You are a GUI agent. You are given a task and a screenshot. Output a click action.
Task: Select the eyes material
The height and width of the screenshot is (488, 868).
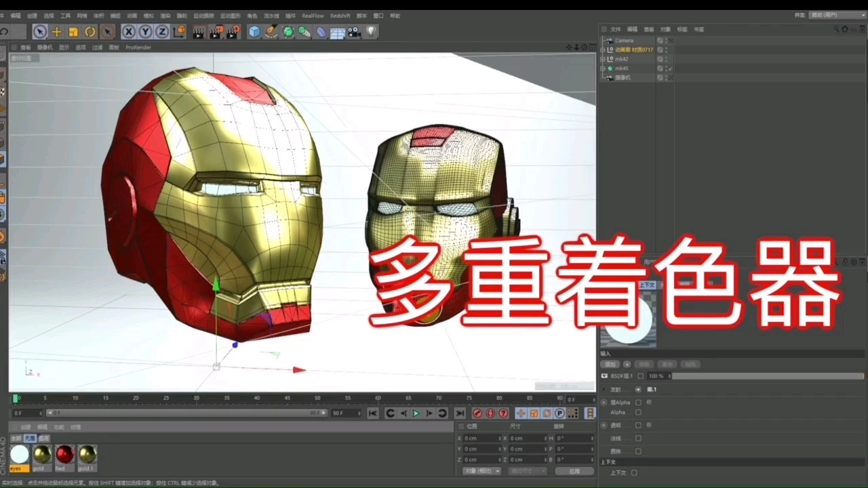click(20, 458)
